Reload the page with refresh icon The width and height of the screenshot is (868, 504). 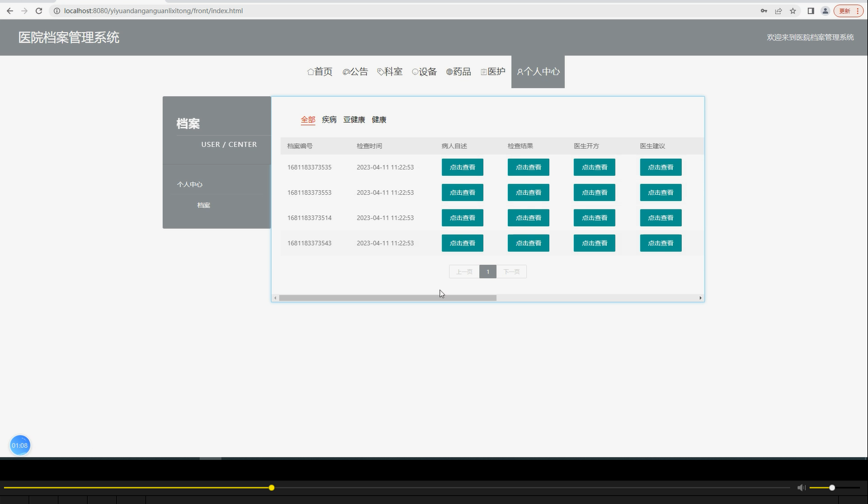(39, 11)
